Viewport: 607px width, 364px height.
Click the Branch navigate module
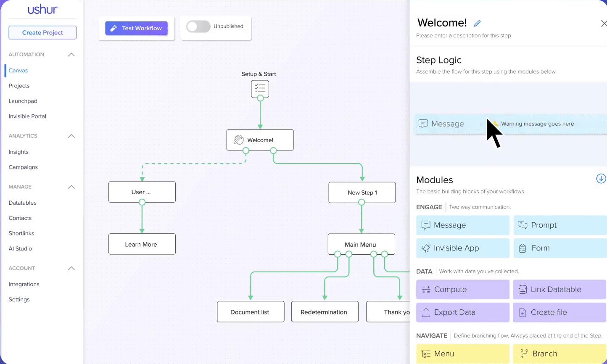559,354
